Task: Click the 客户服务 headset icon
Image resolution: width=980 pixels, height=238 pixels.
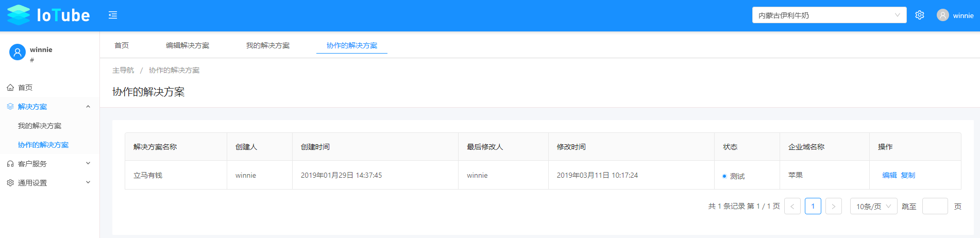Action: (x=10, y=164)
